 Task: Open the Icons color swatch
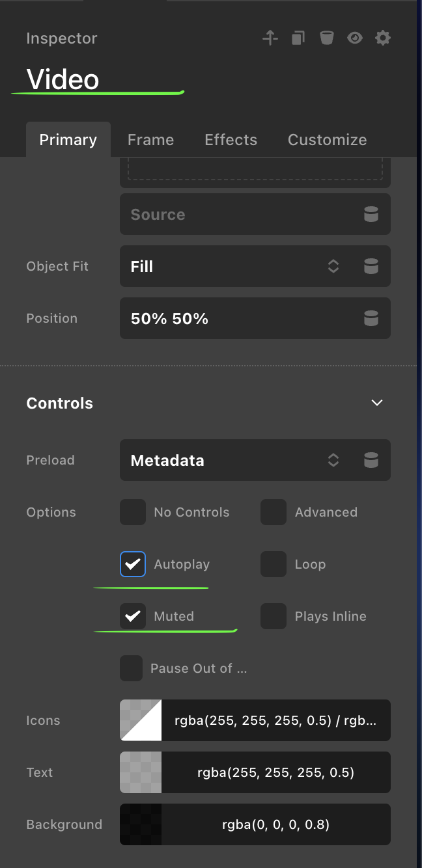point(141,720)
